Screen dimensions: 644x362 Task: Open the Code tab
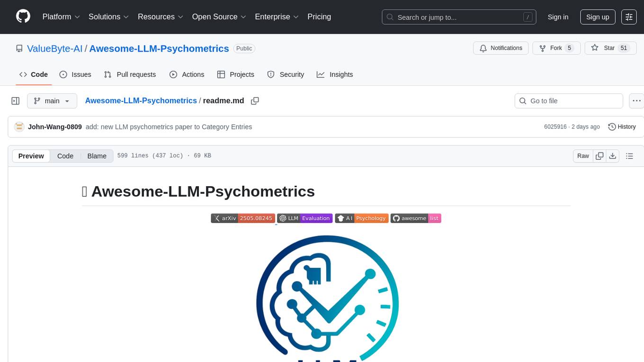(34, 74)
